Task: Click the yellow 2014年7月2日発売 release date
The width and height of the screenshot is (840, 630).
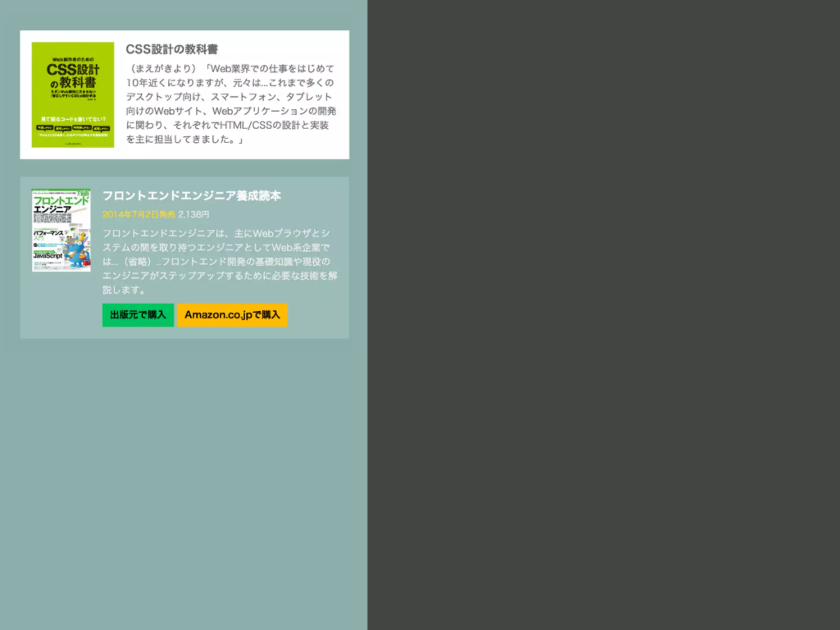Action: pos(138,215)
